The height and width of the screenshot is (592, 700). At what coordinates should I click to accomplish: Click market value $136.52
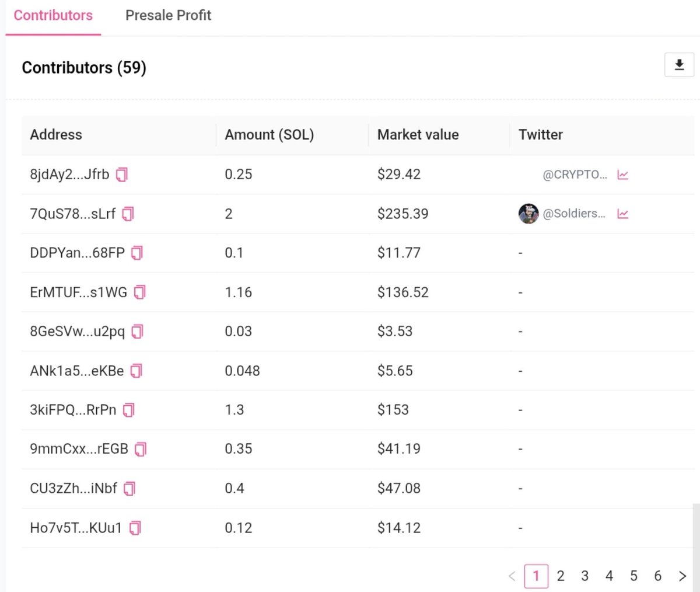[403, 292]
